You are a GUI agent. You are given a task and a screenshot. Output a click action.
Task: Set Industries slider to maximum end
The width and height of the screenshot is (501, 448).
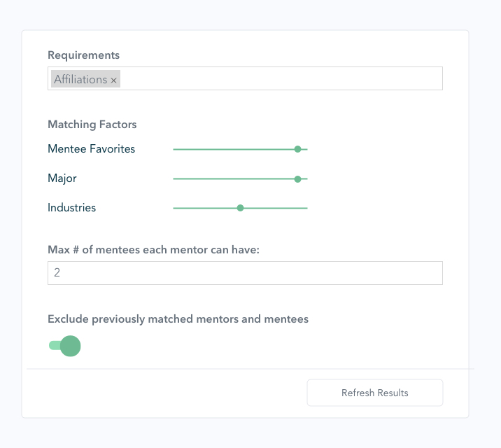pyautogui.click(x=307, y=208)
